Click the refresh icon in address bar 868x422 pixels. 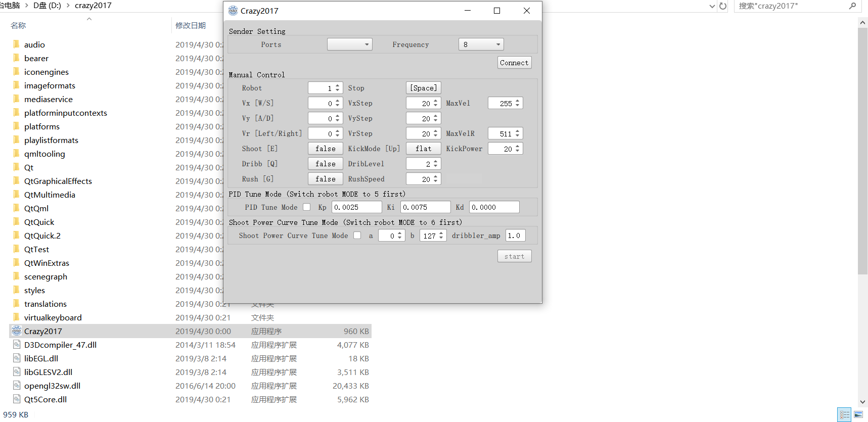click(x=723, y=6)
